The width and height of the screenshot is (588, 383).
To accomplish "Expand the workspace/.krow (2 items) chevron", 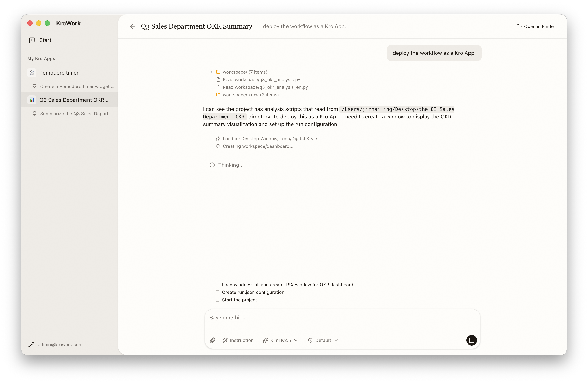I will (211, 95).
